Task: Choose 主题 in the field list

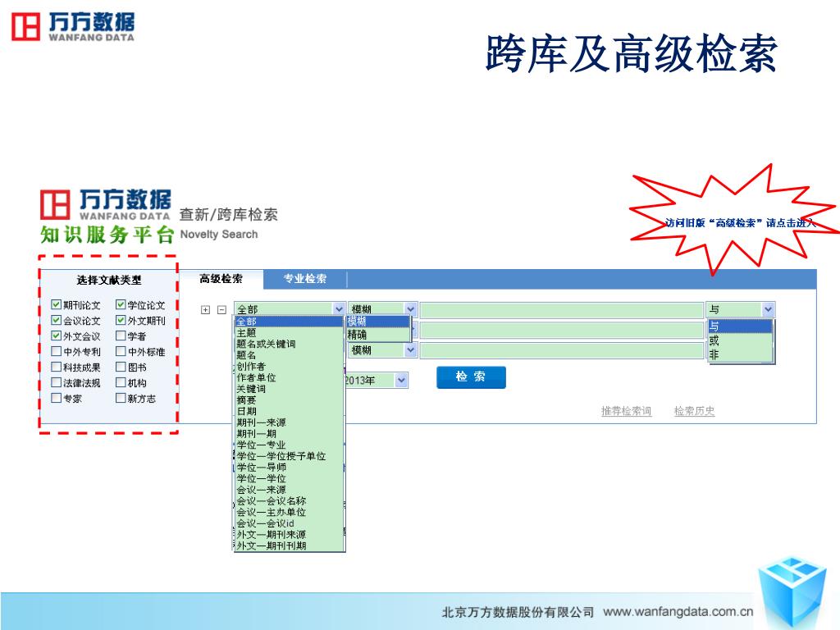Action: [288, 333]
